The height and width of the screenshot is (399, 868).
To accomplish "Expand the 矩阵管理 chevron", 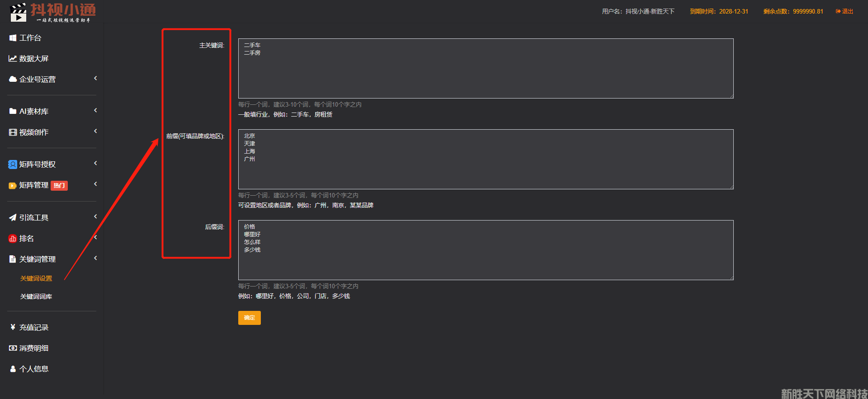I will pyautogui.click(x=95, y=184).
